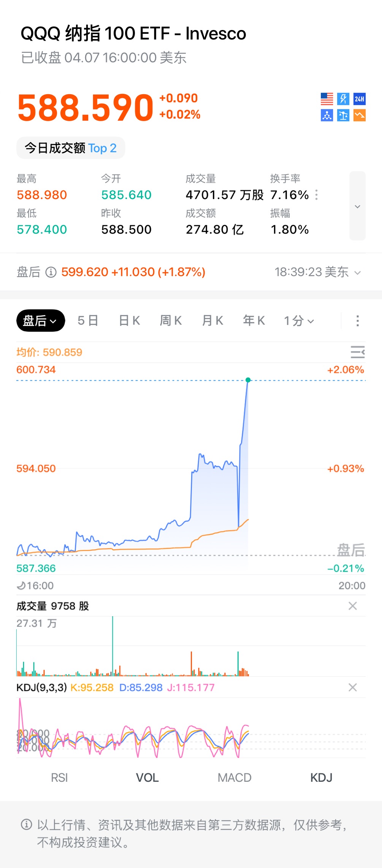382x868 pixels.
Task: Open the chart list settings icon
Action: pyautogui.click(x=357, y=352)
